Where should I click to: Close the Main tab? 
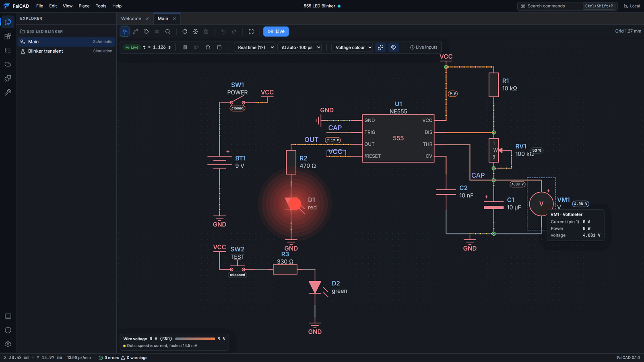pos(174,19)
